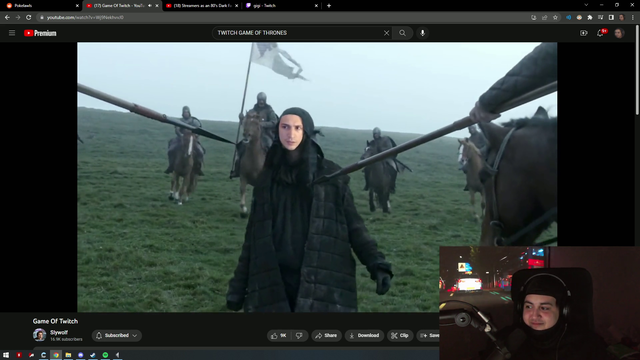Screen dimensions: 640x360
Task: Mute the Game Of Twitch tab audio
Action: pyautogui.click(x=149, y=6)
